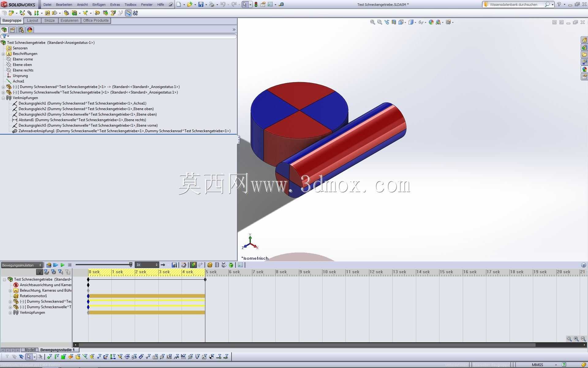
Task: Expand the Beschriftungen tree node
Action: pyautogui.click(x=3, y=54)
